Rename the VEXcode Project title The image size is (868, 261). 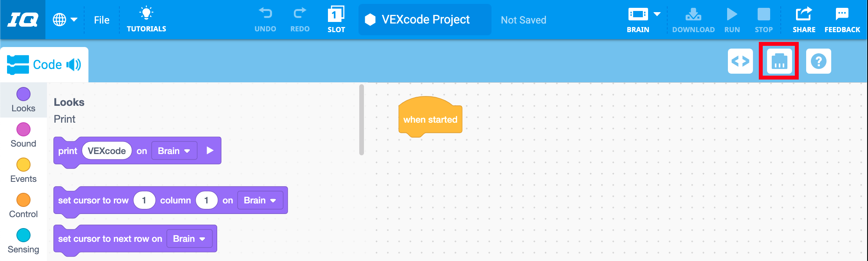click(424, 19)
